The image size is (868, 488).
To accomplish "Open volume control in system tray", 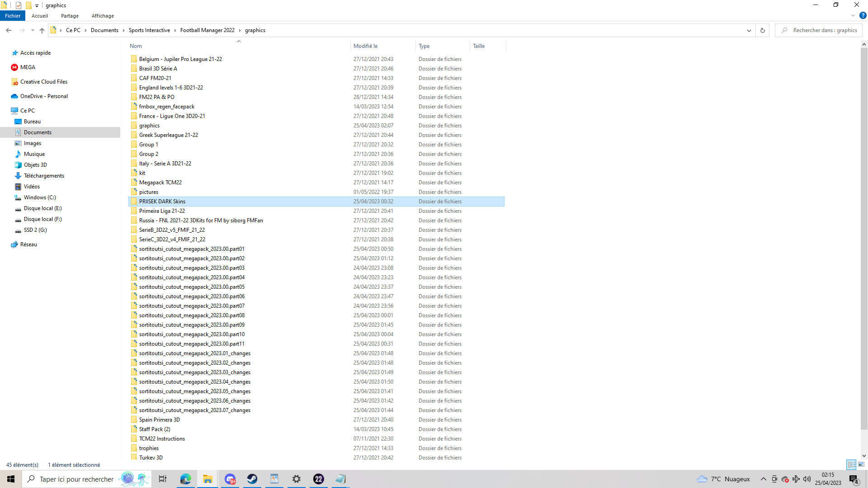I will tap(807, 479).
